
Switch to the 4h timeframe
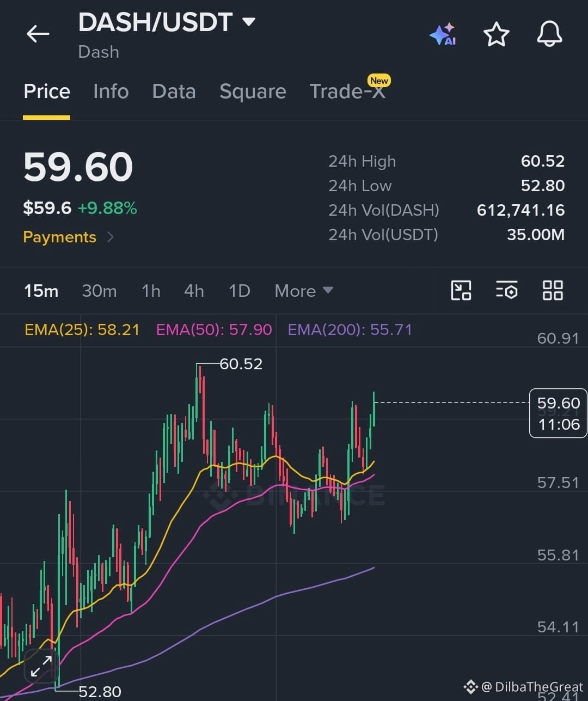tap(194, 291)
